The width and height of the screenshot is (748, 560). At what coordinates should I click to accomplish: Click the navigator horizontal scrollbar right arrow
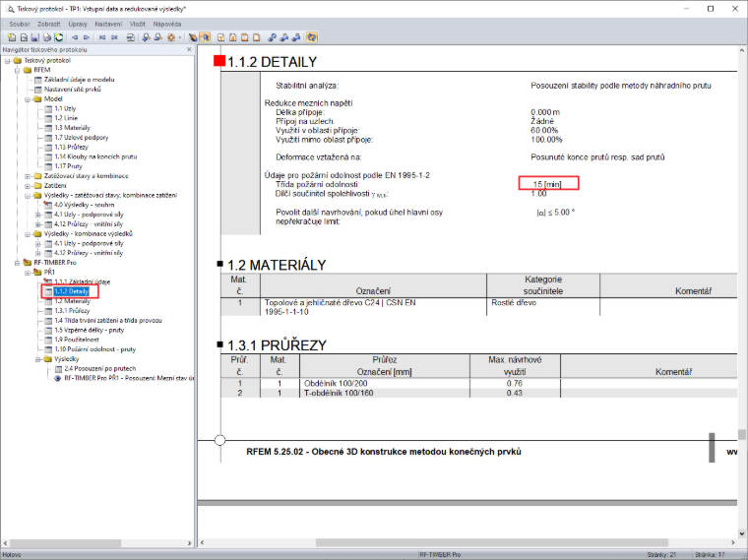tap(189, 543)
